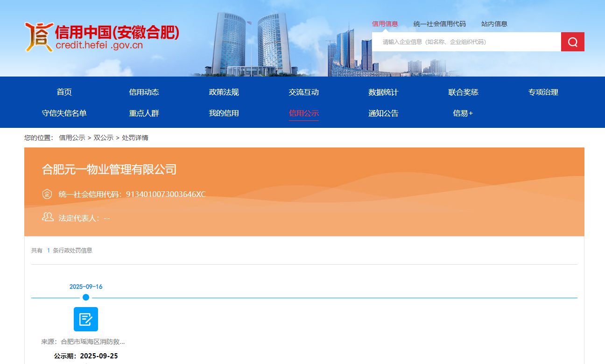This screenshot has width=605, height=364.
Task: Open the 信用动态 menu
Action: pos(144,92)
